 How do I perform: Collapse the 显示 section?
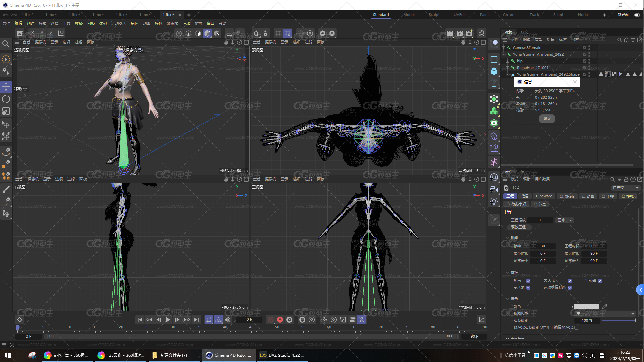pos(508,299)
